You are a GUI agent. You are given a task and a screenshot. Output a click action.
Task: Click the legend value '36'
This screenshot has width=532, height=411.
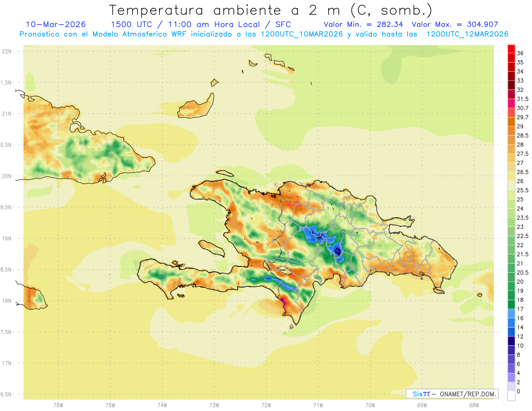click(x=520, y=53)
